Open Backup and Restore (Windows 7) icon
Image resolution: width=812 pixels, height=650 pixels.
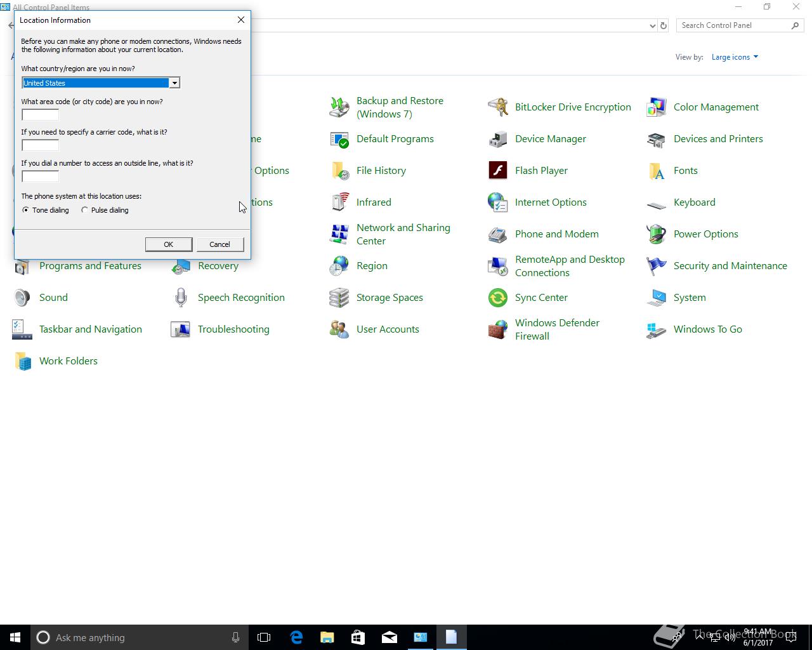pyautogui.click(x=339, y=107)
